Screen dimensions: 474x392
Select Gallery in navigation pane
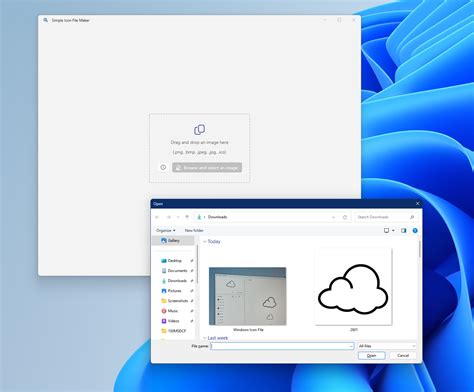click(x=173, y=240)
